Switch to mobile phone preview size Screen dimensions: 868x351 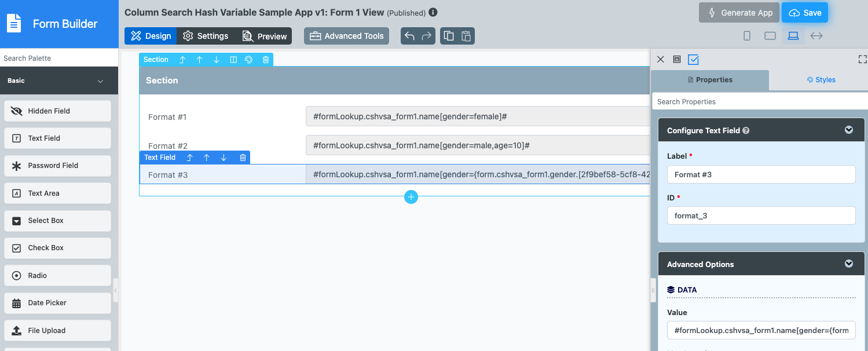(x=747, y=36)
